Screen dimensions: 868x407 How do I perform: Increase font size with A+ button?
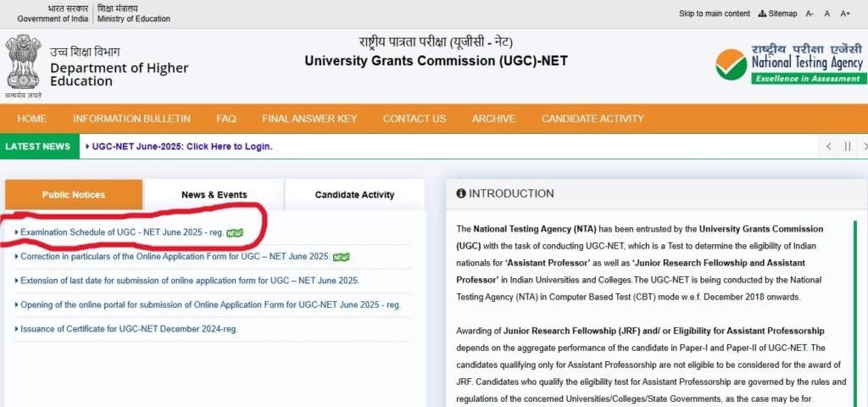[845, 14]
